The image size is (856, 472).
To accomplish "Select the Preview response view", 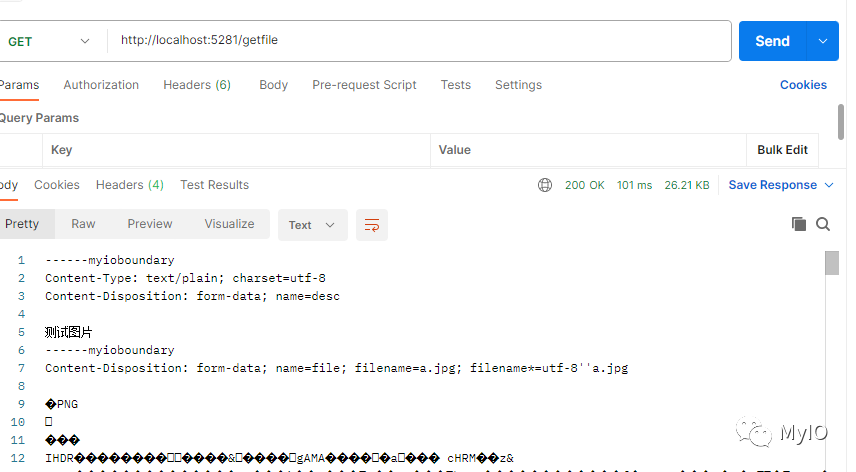I will click(x=150, y=224).
